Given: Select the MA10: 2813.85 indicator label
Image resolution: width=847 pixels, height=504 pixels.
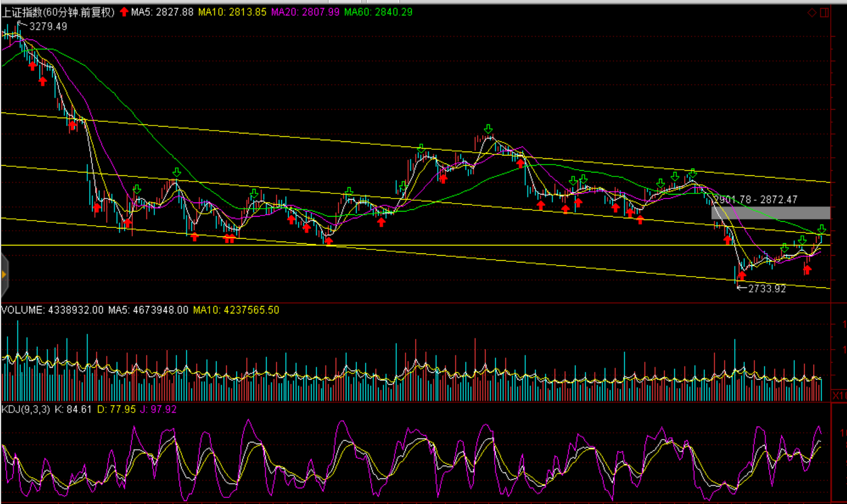Looking at the screenshot, I should pyautogui.click(x=232, y=12).
